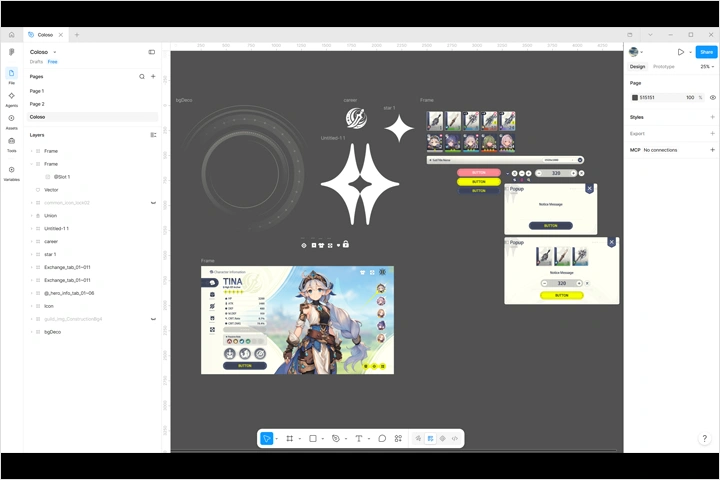Open the Coloso file name dropdown
The height and width of the screenshot is (480, 720).
[55, 52]
